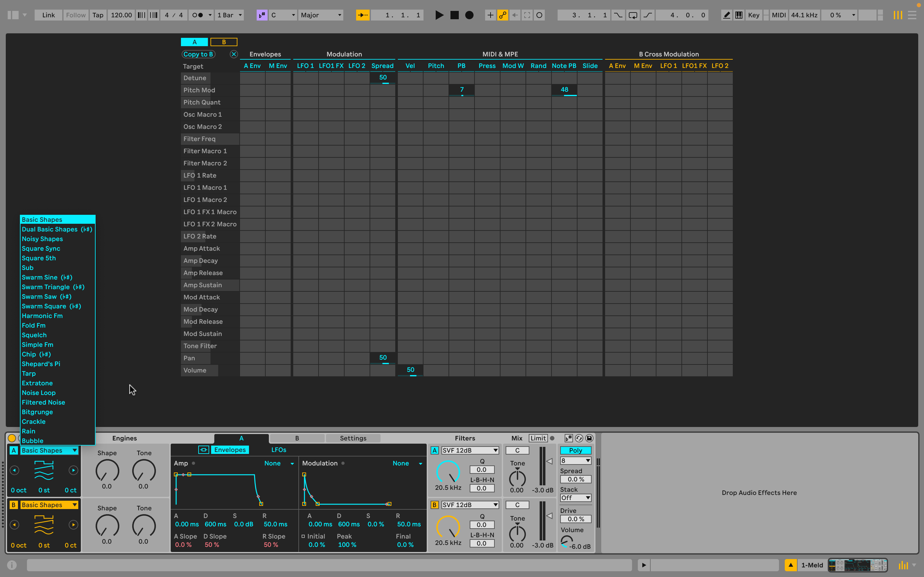Toggle the Meld device activator
Image resolution: width=924 pixels, height=577 pixels.
[x=12, y=438]
